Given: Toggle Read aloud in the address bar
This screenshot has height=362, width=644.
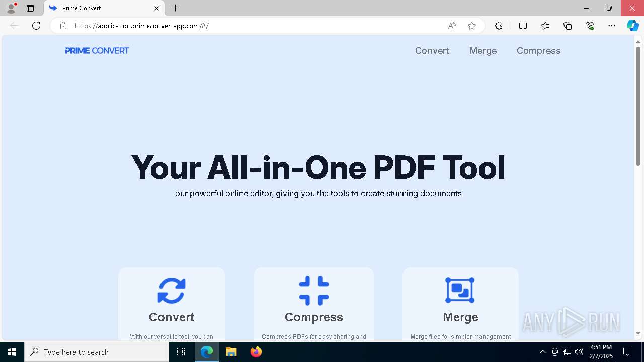Looking at the screenshot, I should 452,26.
